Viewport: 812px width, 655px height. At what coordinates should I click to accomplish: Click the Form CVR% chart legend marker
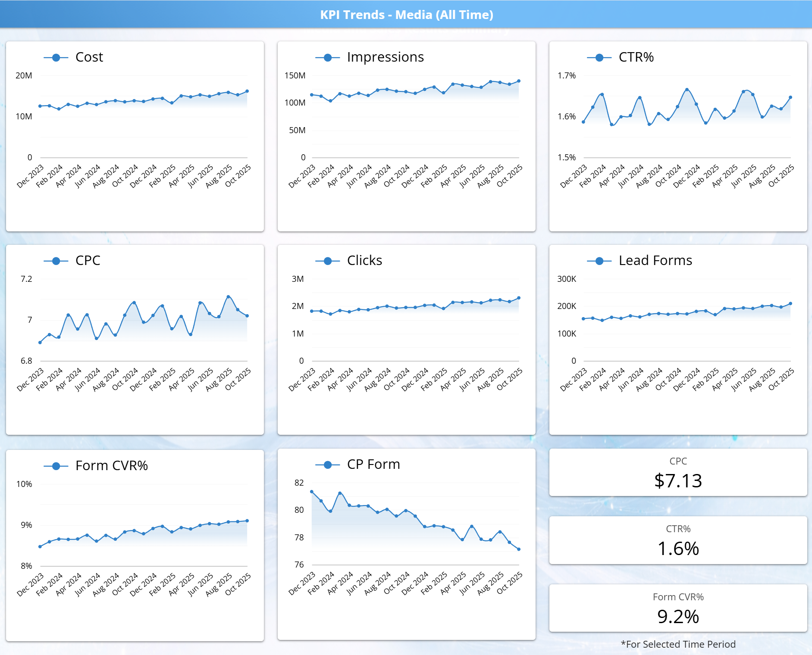pos(56,466)
